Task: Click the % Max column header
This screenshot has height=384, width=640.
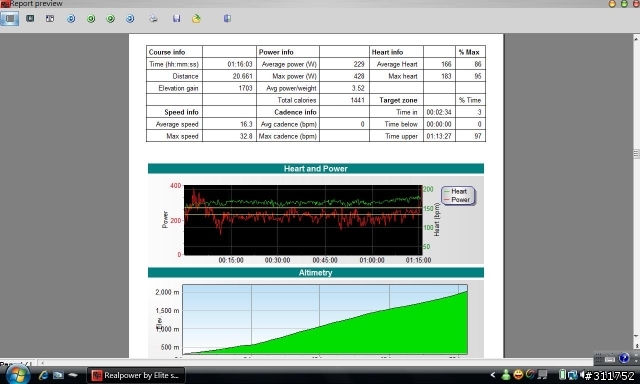Action: (x=469, y=52)
